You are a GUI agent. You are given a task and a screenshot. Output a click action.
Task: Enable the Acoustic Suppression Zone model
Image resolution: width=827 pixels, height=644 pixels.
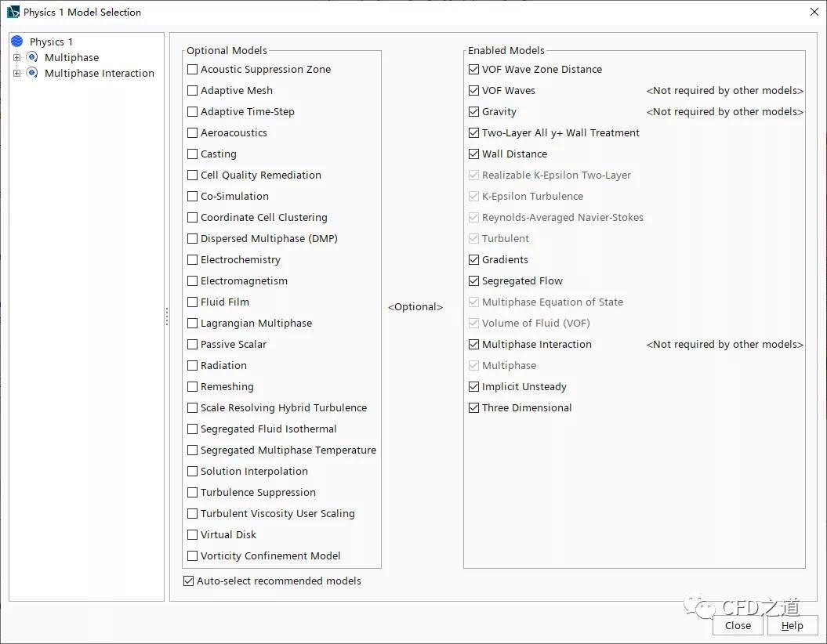[x=193, y=69]
